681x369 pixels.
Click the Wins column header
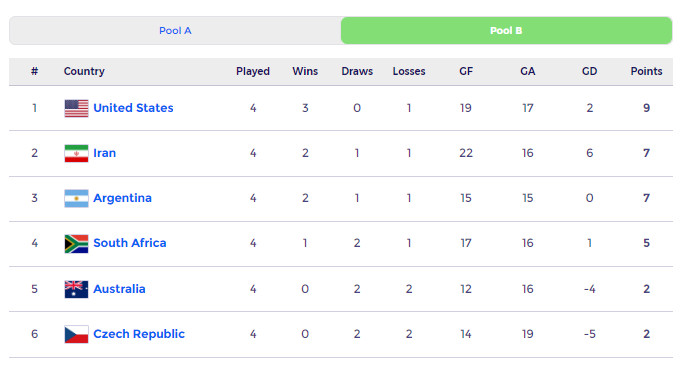[305, 71]
